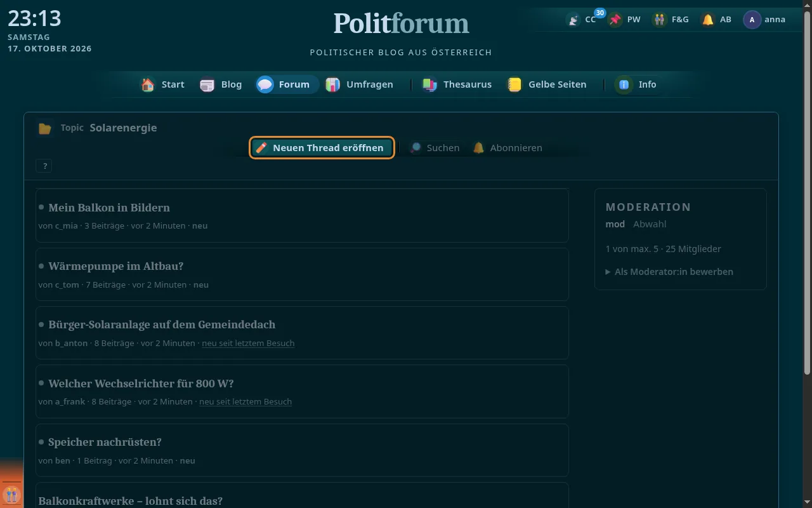Switch to the Forum tab

287,84
